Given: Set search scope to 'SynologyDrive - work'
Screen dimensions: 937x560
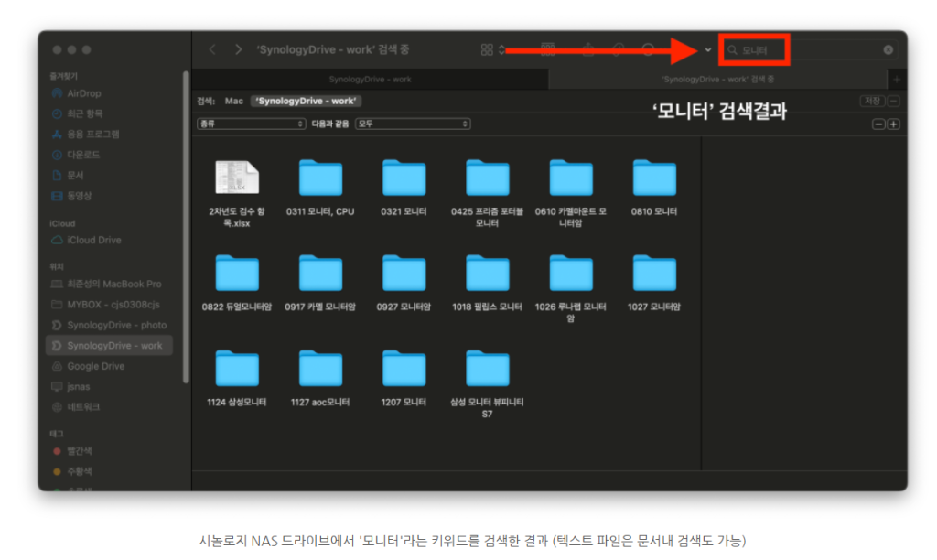Looking at the screenshot, I should tap(307, 101).
